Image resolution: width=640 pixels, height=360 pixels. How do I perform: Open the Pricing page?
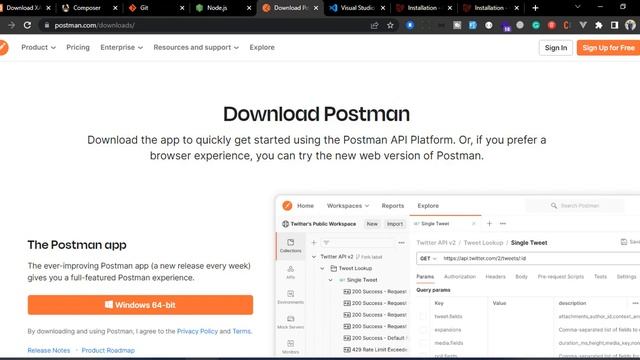(78, 47)
